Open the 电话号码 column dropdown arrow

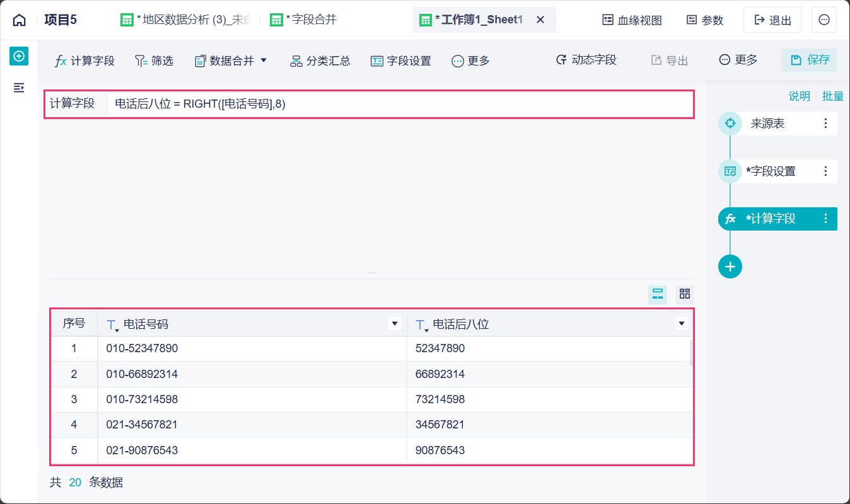coord(395,324)
